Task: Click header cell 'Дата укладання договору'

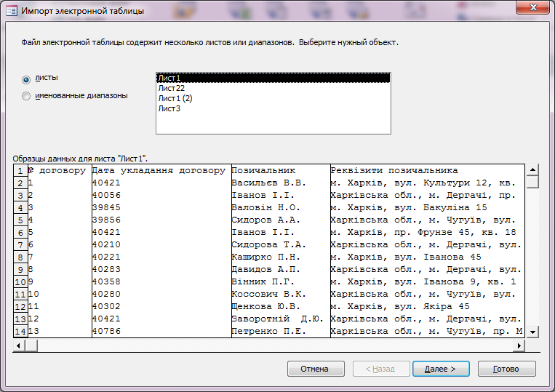Action: point(161,170)
